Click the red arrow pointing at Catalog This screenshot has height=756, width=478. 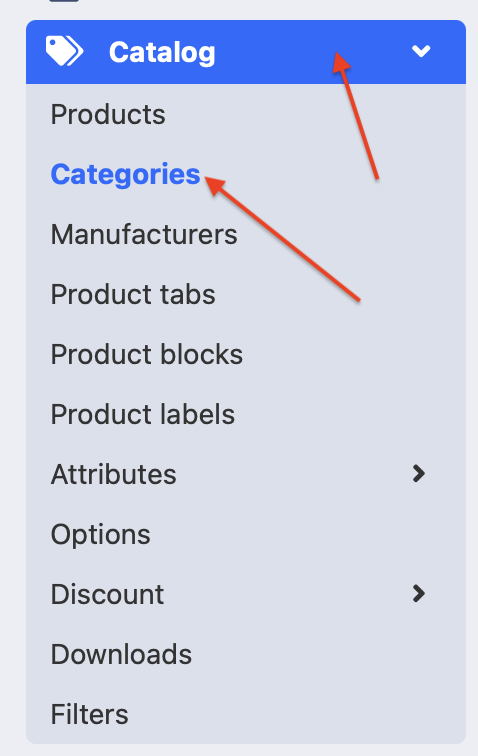355,116
